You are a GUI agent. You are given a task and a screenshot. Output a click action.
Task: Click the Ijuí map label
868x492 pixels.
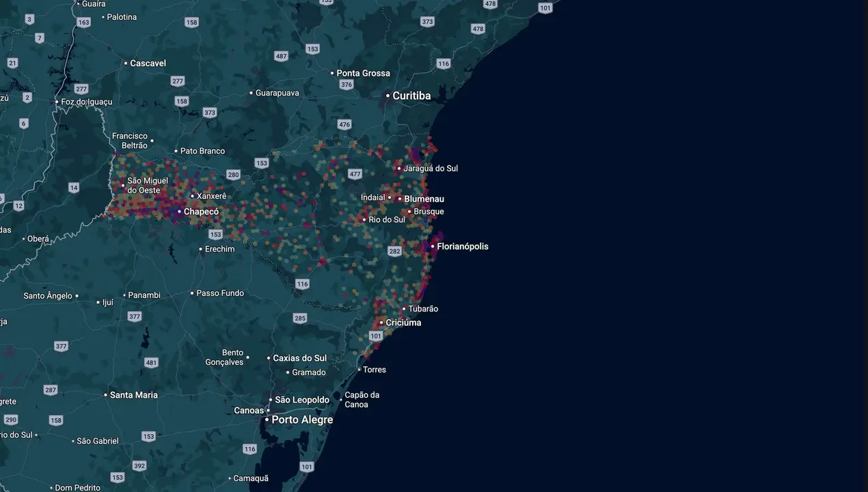(x=108, y=302)
